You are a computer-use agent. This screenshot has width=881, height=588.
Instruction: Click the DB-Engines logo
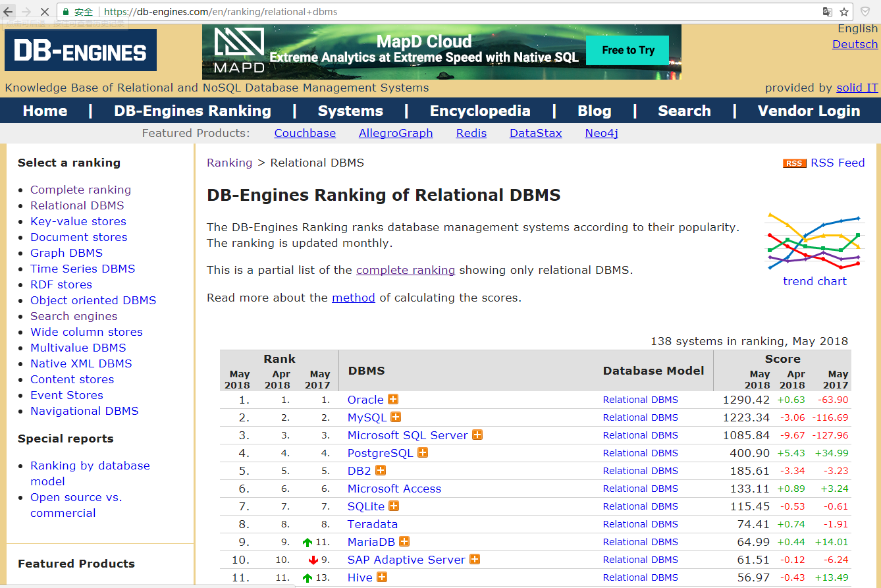point(80,51)
